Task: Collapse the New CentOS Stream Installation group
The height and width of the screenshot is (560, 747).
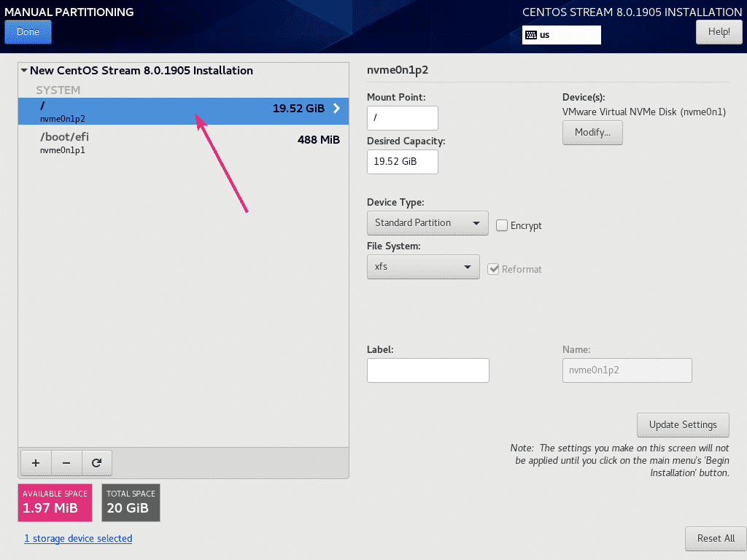Action: click(x=24, y=71)
